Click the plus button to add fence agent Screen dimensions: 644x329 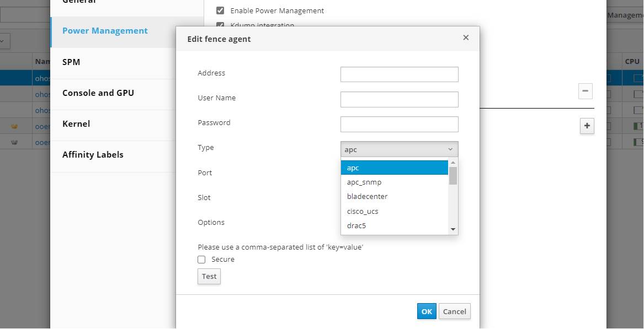click(587, 126)
